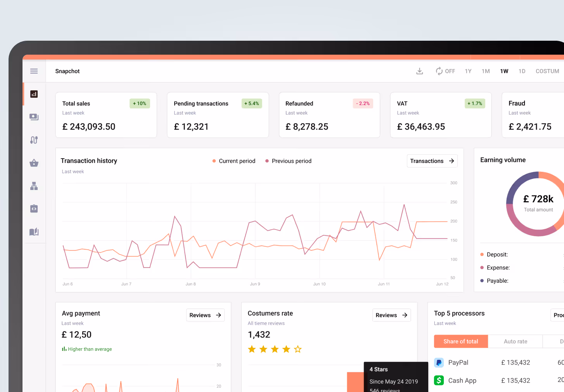The image size is (564, 392).
Task: Open Reviews in Costumers rate card
Action: [x=391, y=315]
